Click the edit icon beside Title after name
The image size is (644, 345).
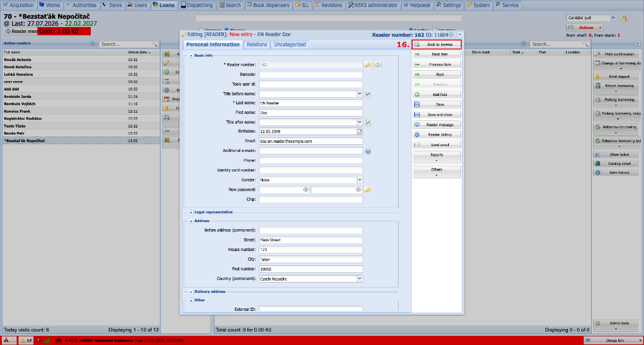click(368, 122)
